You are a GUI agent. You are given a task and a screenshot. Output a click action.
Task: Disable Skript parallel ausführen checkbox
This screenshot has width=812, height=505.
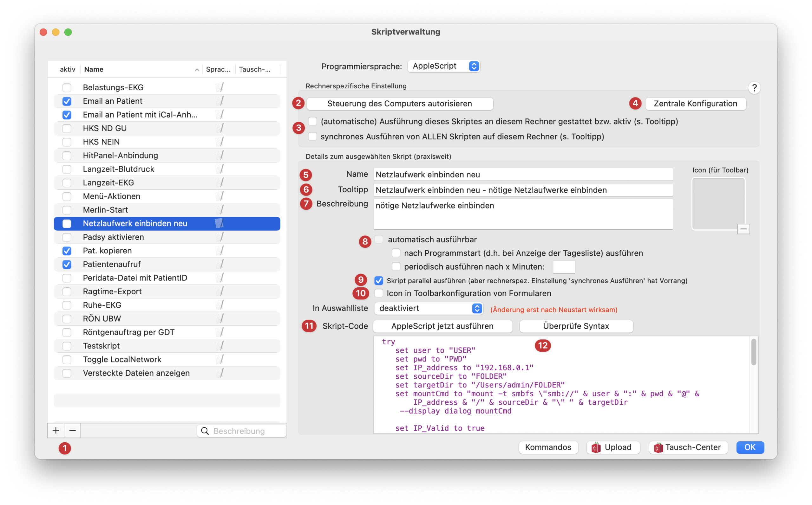(x=378, y=281)
